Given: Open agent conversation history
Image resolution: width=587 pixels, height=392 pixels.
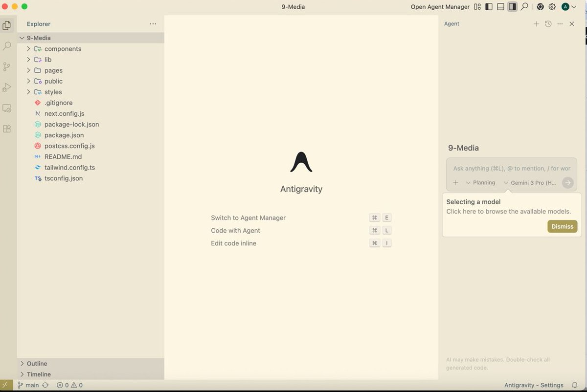Looking at the screenshot, I should pos(548,23).
